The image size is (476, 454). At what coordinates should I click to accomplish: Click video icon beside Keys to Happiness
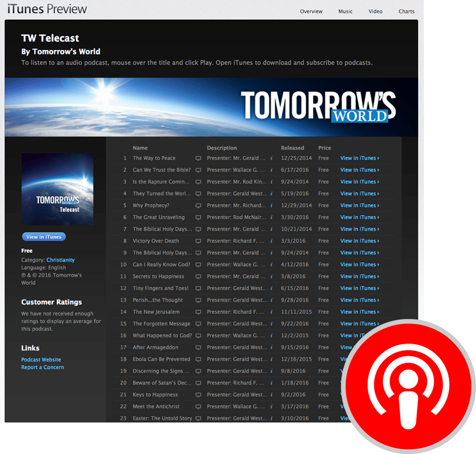[198, 395]
